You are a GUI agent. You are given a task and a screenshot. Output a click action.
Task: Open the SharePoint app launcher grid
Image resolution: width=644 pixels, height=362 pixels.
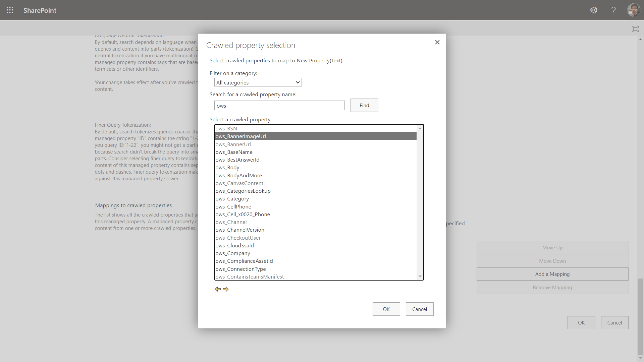pos(10,10)
